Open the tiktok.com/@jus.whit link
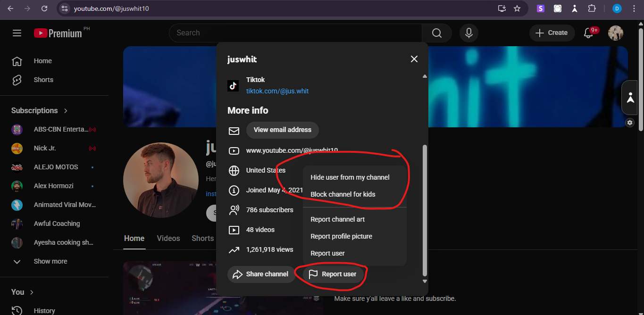The image size is (644, 315). [x=277, y=91]
